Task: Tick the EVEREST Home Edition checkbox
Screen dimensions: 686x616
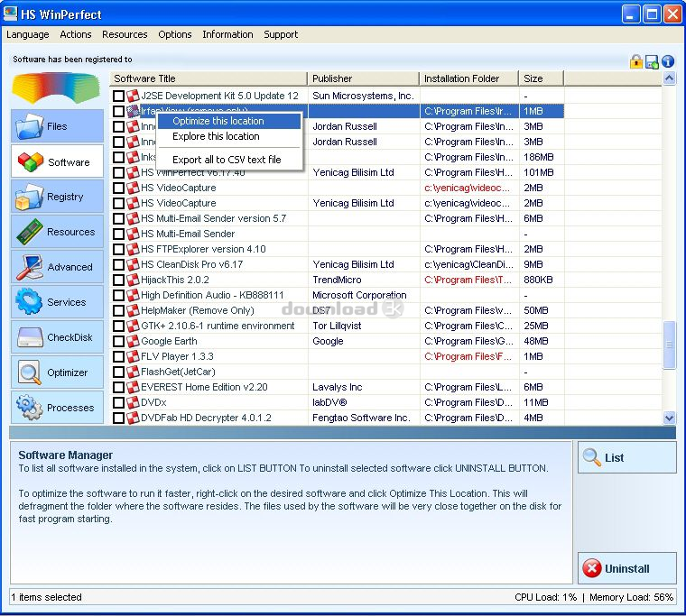Action: tap(118, 387)
